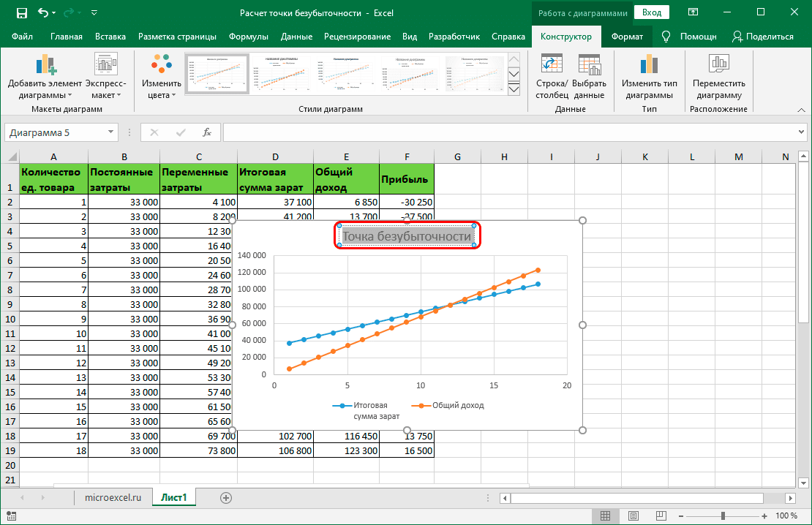The width and height of the screenshot is (812, 525).
Task: Select the first chart style thumbnail
Action: (217, 73)
